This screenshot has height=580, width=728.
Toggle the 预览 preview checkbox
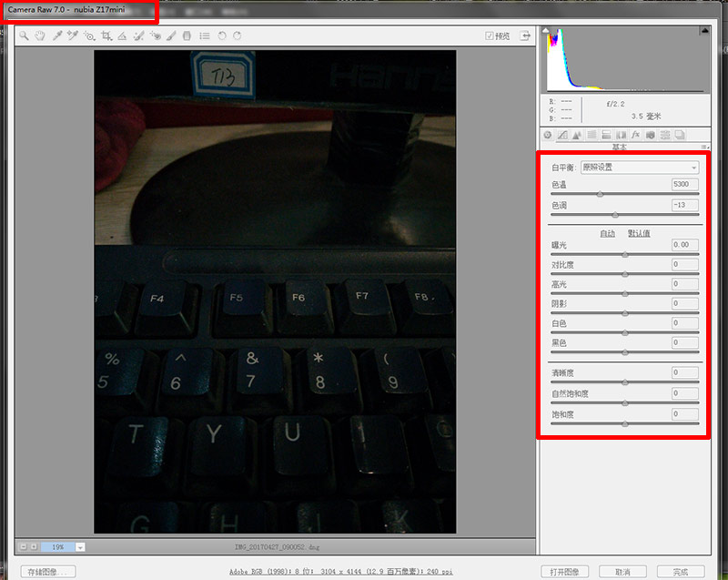pyautogui.click(x=490, y=36)
